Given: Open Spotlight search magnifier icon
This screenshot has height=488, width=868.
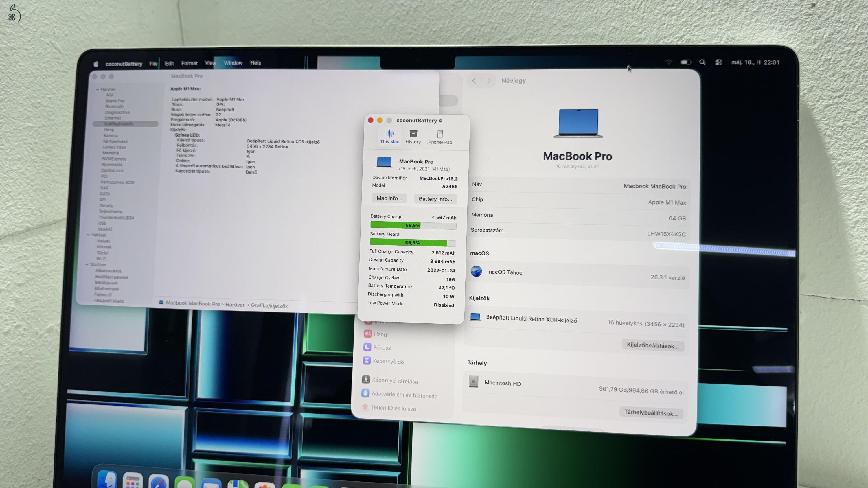Looking at the screenshot, I should [x=702, y=62].
